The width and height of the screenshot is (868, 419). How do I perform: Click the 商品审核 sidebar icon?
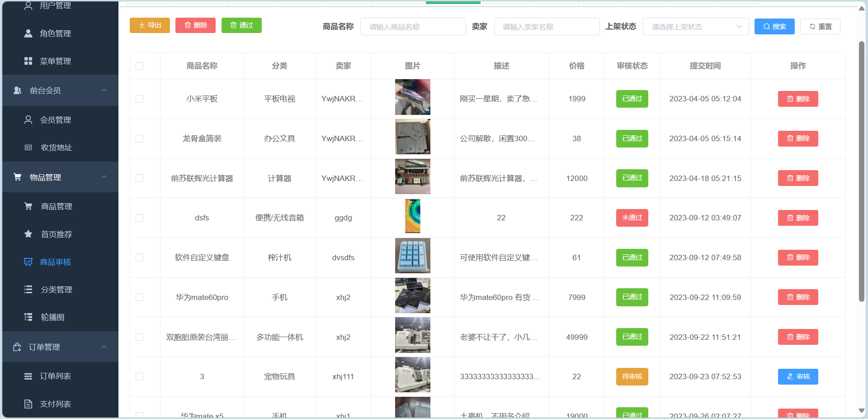pos(28,262)
